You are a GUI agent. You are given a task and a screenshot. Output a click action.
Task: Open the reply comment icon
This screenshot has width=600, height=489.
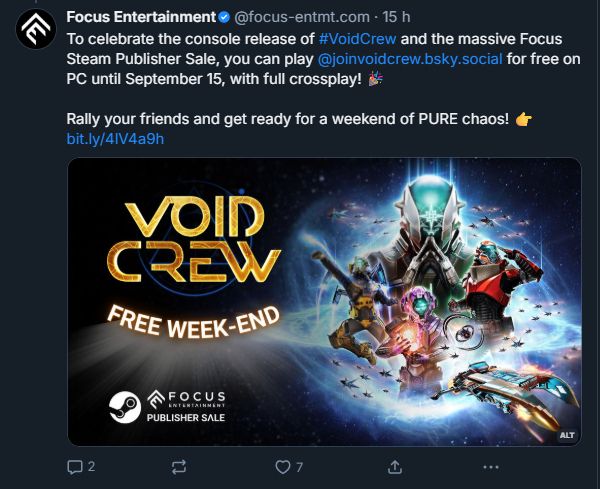tap(75, 467)
